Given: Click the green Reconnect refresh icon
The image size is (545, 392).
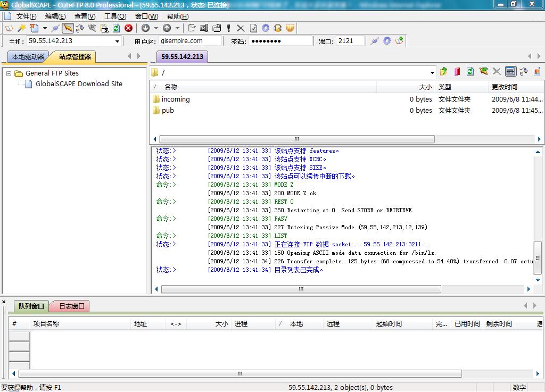Looking at the screenshot, I should tap(117, 28).
